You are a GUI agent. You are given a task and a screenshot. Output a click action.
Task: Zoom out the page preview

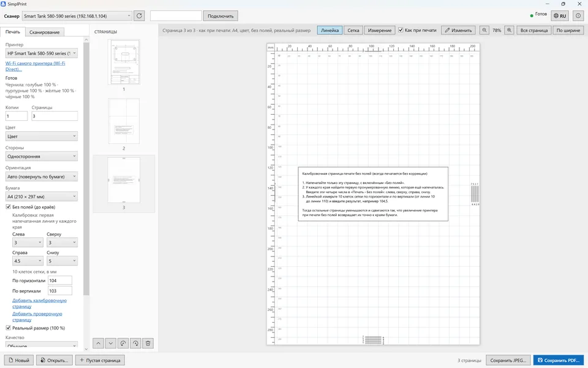(484, 31)
